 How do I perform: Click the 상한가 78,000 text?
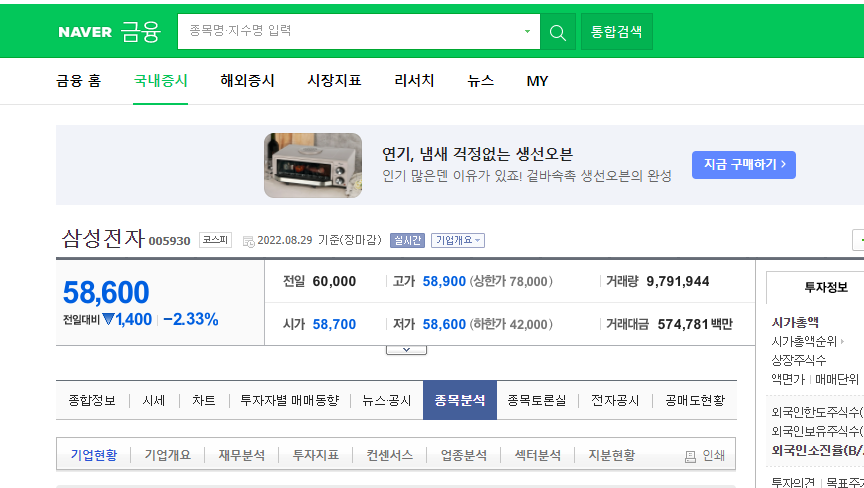511,281
